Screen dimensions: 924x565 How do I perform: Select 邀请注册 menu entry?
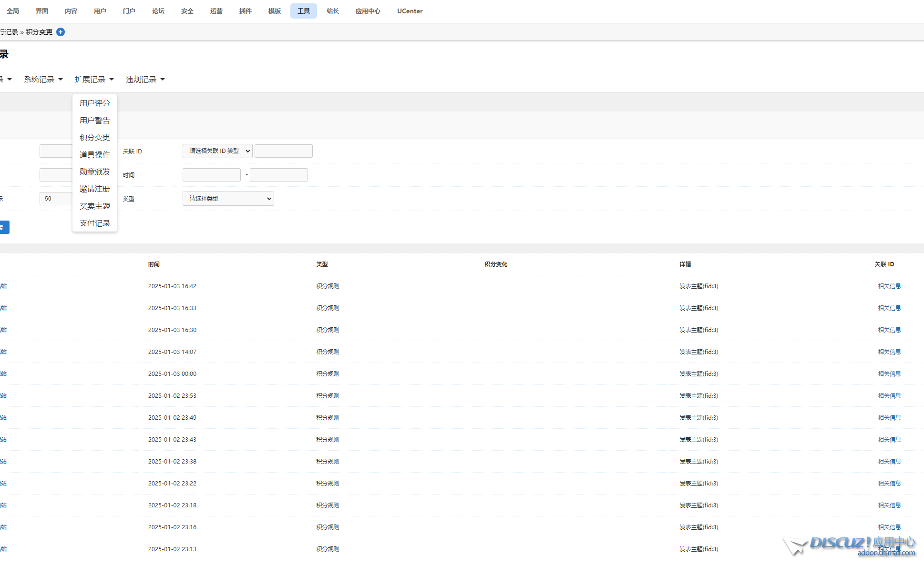pos(94,189)
